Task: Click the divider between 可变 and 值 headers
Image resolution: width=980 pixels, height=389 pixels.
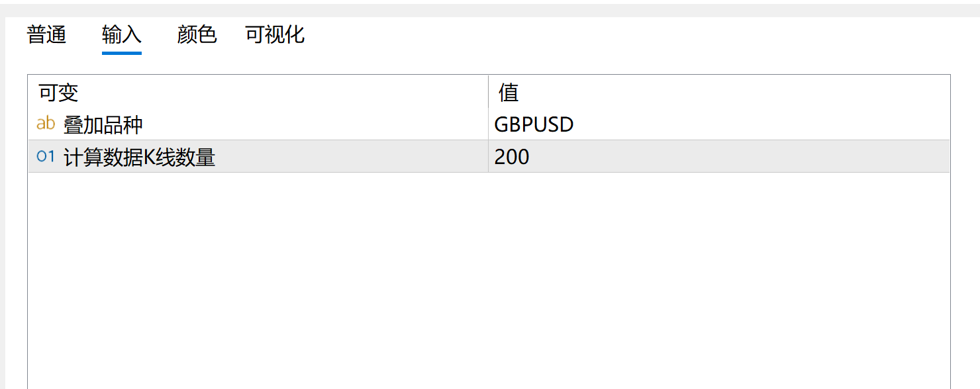Action: tap(488, 93)
